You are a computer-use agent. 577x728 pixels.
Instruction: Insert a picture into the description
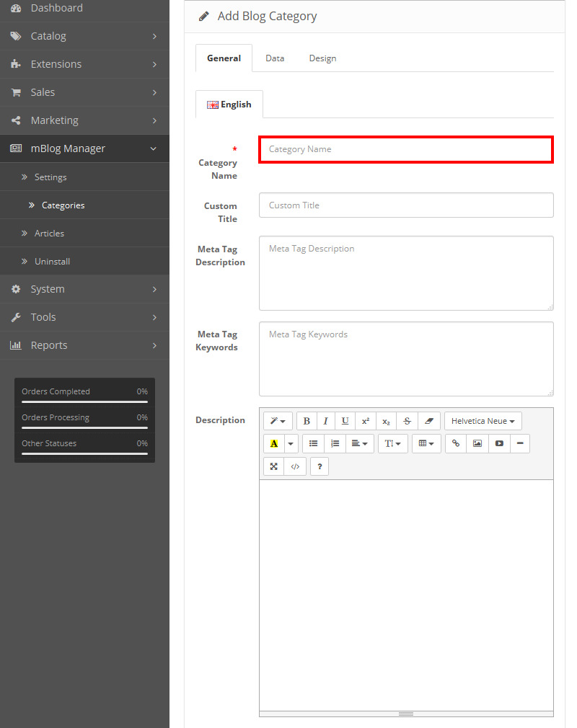coord(477,444)
